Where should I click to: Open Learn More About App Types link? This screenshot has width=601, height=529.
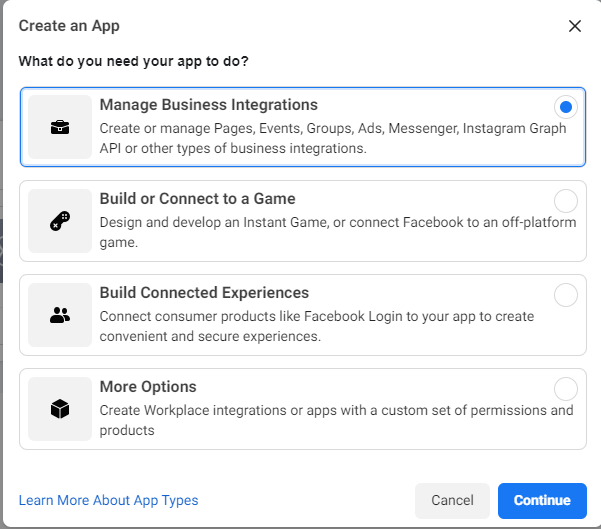click(x=108, y=500)
